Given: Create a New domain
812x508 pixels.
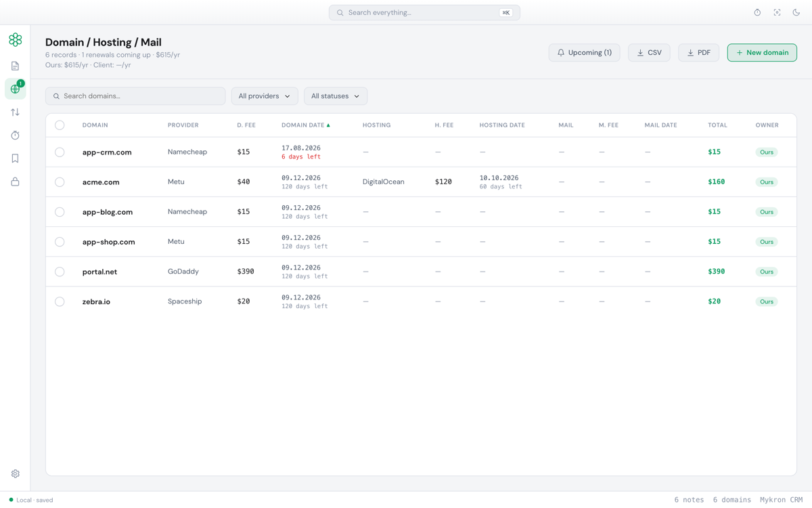Looking at the screenshot, I should pos(762,53).
